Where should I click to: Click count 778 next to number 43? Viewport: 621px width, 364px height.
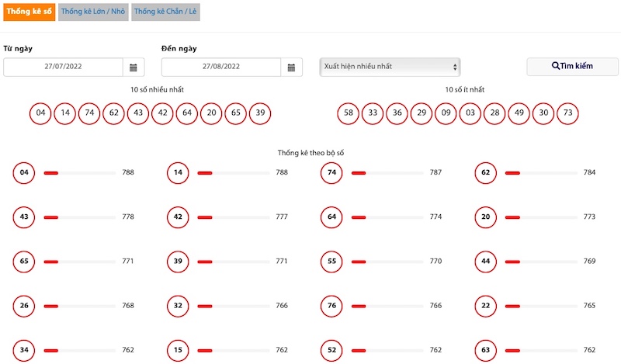[128, 217]
